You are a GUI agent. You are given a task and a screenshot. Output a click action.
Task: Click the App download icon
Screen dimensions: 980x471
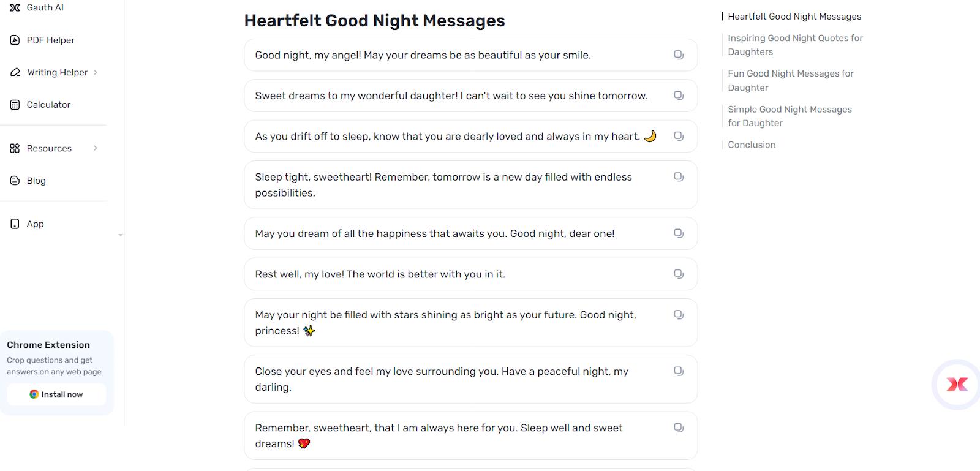[x=14, y=224]
